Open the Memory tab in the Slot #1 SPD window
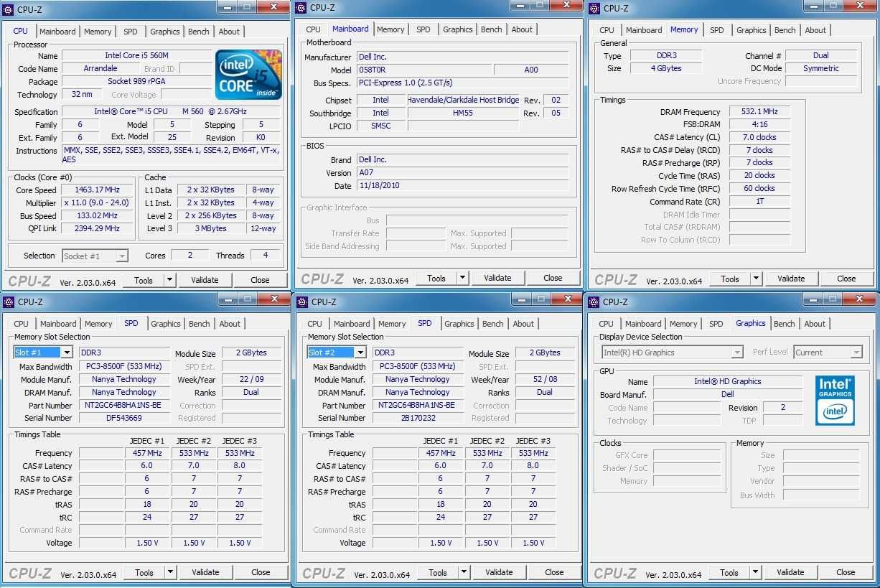 coord(98,324)
